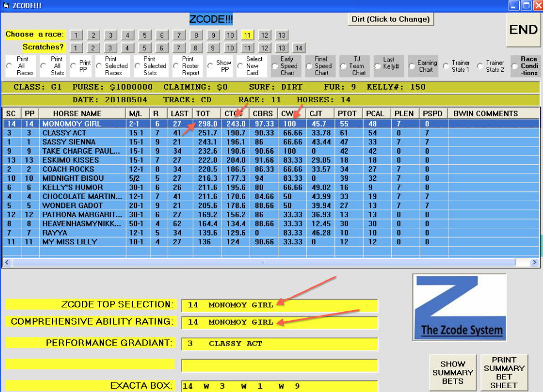Click the ZCODE Top Selection result field
The width and height of the screenshot is (543, 392).
(280, 305)
